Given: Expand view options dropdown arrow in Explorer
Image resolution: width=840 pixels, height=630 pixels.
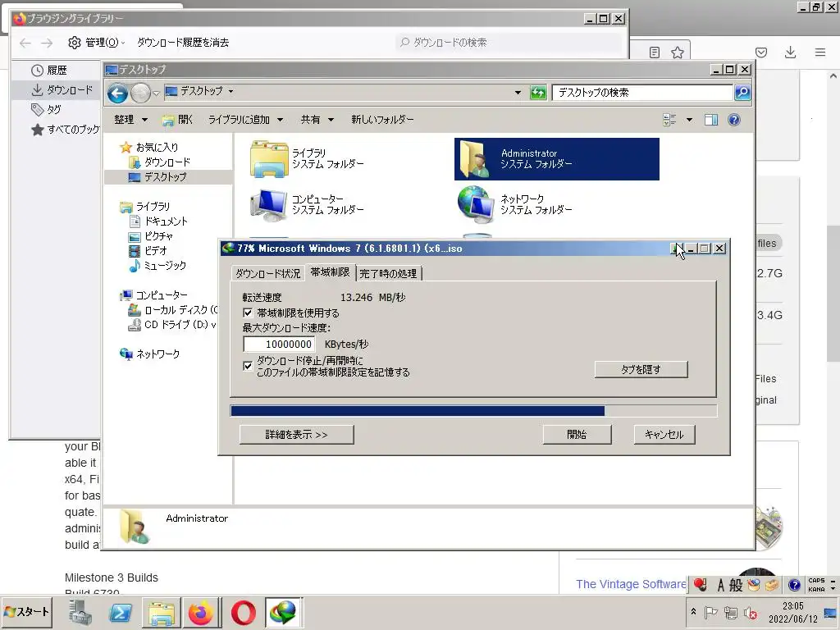Looking at the screenshot, I should [x=689, y=120].
